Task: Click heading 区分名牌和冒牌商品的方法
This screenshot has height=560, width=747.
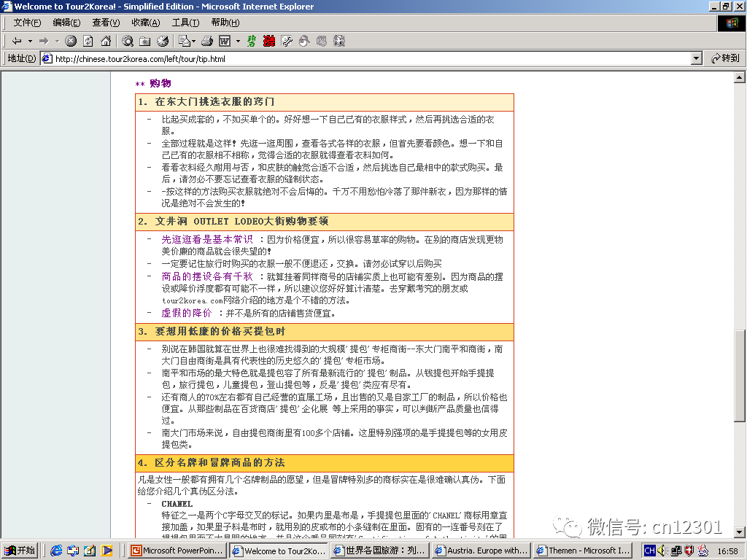Action: 220,462
